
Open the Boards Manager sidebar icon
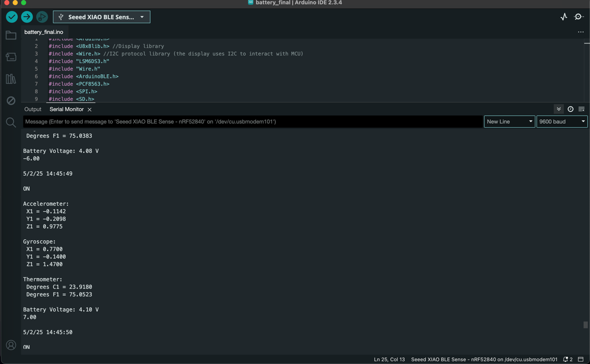[11, 57]
